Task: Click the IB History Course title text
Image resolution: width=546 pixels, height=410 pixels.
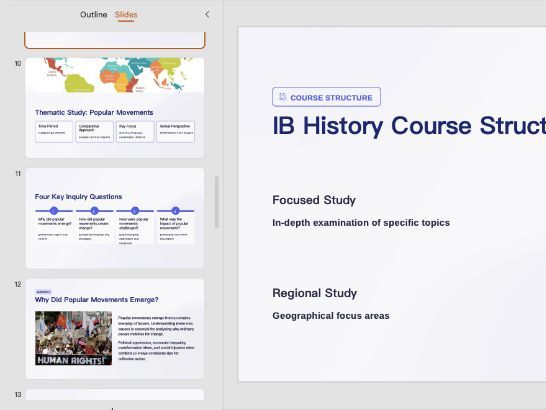Action: 409,126
